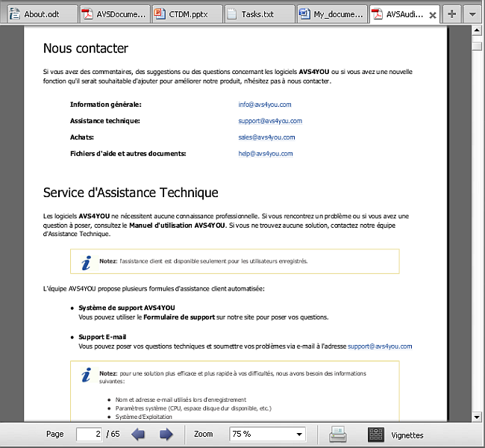Screen dimensions: 485x448
Task: Click 'Service d'Assistance Technique' heading
Action: click(x=131, y=193)
